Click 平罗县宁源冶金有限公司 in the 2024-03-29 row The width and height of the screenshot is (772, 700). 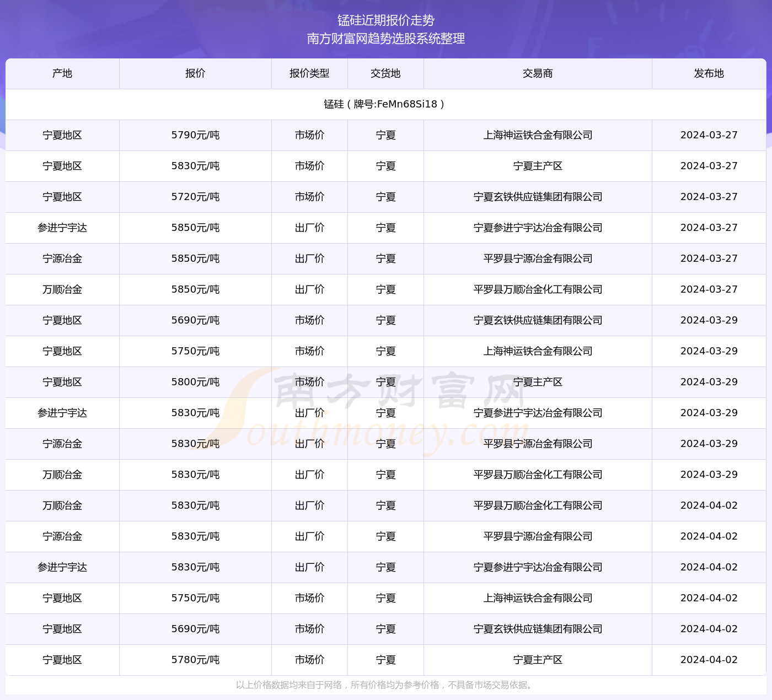point(538,444)
